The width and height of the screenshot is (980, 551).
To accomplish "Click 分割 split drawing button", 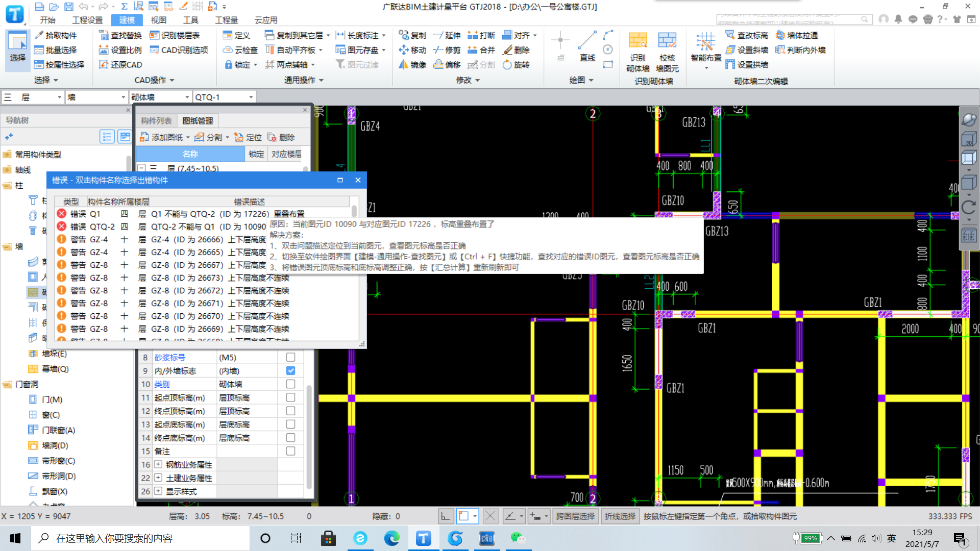I will click(x=209, y=137).
